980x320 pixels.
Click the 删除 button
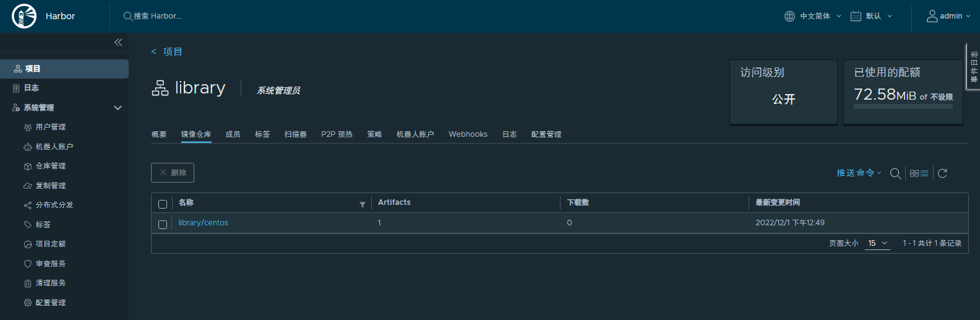coord(173,173)
